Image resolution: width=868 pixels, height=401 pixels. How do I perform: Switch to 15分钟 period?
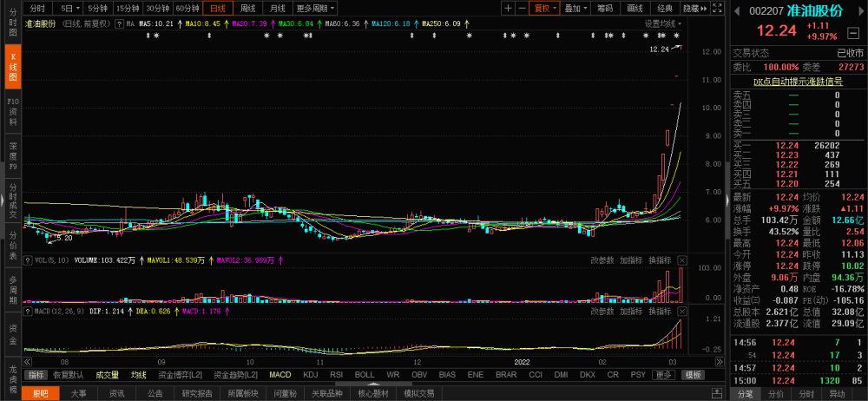tap(128, 9)
